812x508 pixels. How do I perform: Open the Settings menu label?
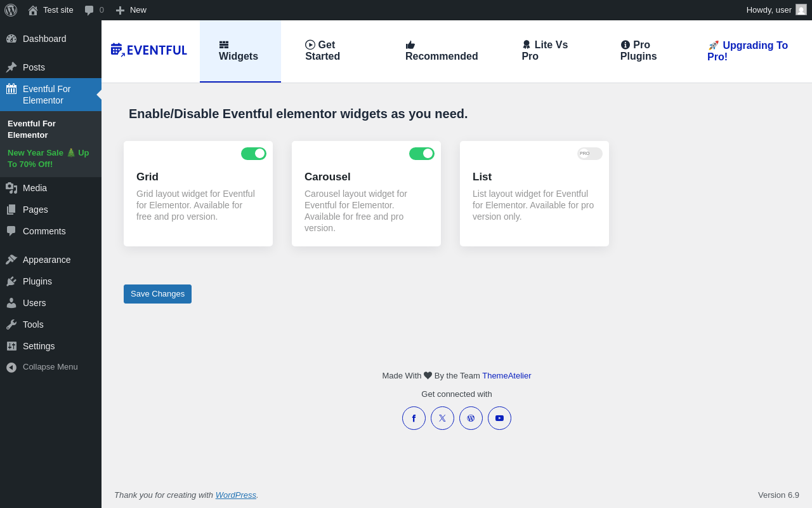tap(39, 346)
